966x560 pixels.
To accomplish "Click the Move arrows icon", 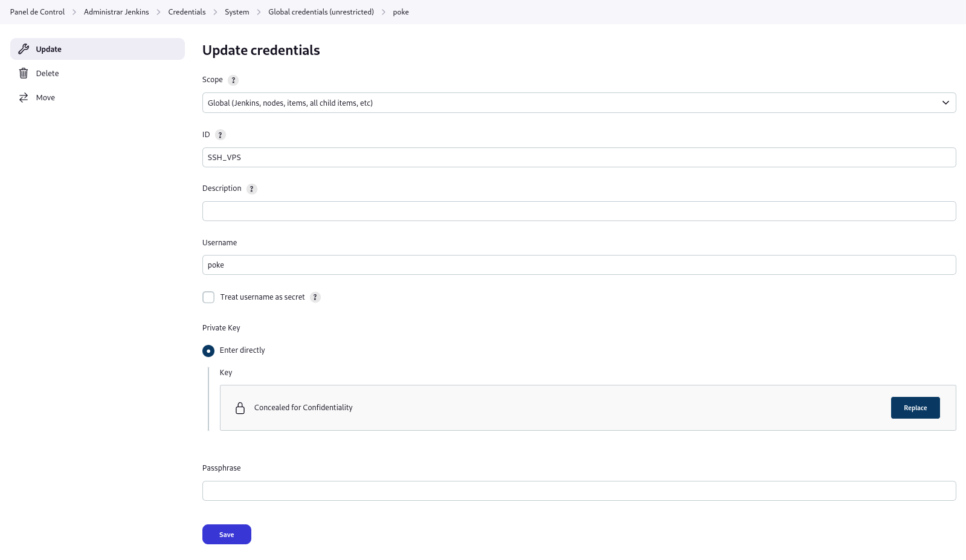I will click(x=24, y=97).
